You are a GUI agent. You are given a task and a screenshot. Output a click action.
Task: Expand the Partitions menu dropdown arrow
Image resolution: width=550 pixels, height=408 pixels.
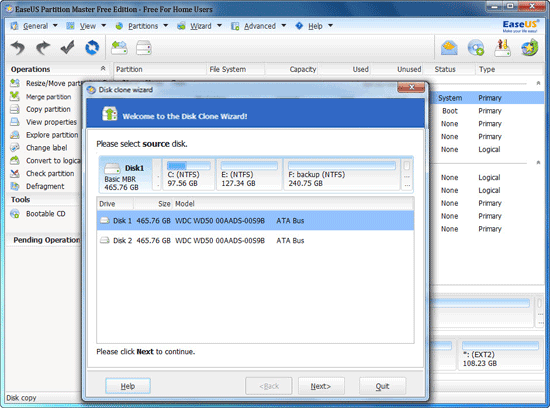(x=166, y=26)
